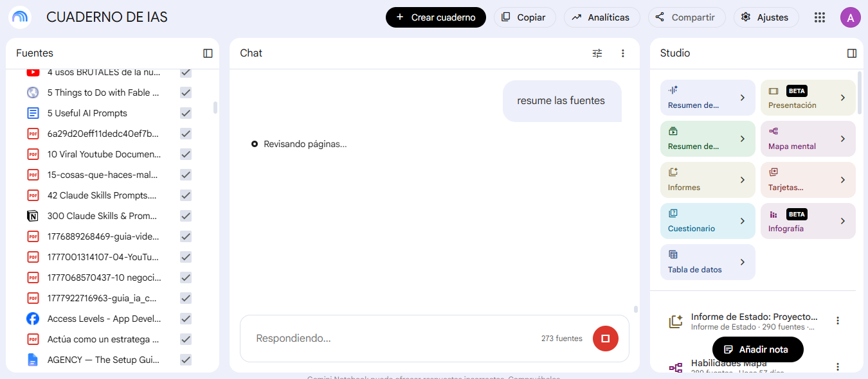Click the PDF icon of 1776889268469-guia-vide source
This screenshot has height=379, width=868.
click(x=33, y=236)
